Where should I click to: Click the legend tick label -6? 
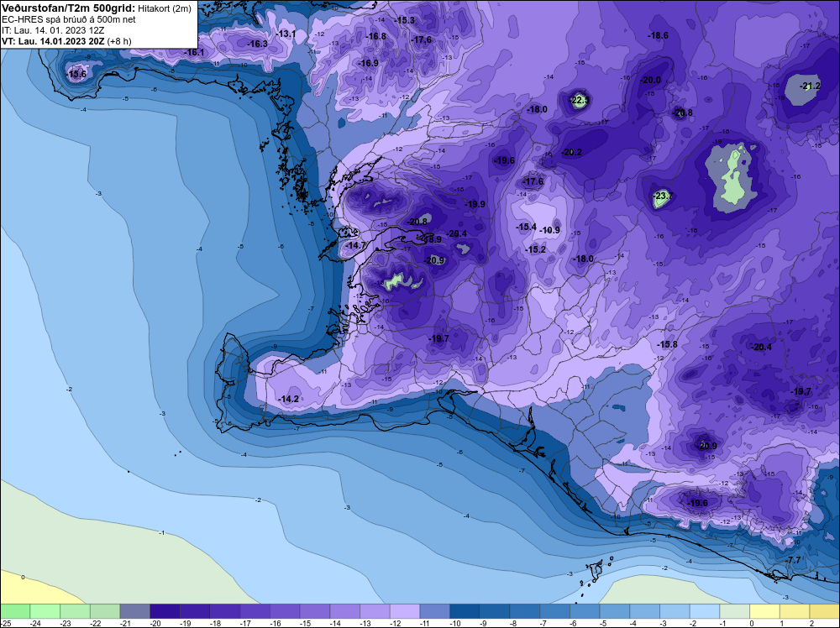click(x=572, y=623)
